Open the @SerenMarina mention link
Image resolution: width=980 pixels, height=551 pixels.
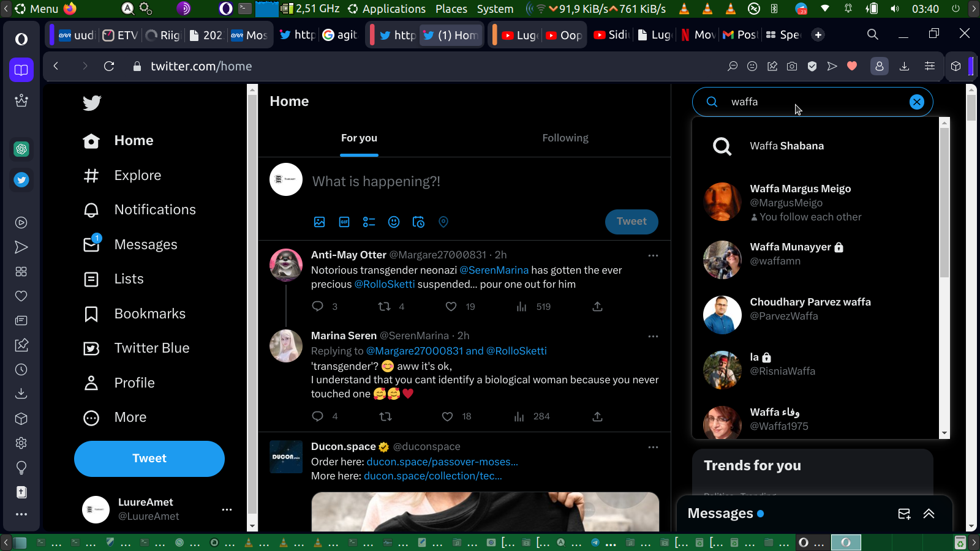pos(494,270)
